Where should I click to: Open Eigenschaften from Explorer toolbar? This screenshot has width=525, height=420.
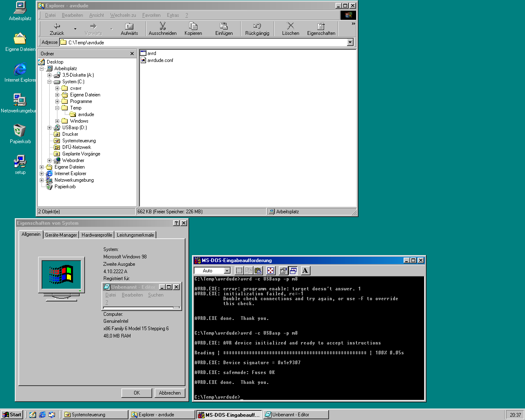pyautogui.click(x=321, y=29)
